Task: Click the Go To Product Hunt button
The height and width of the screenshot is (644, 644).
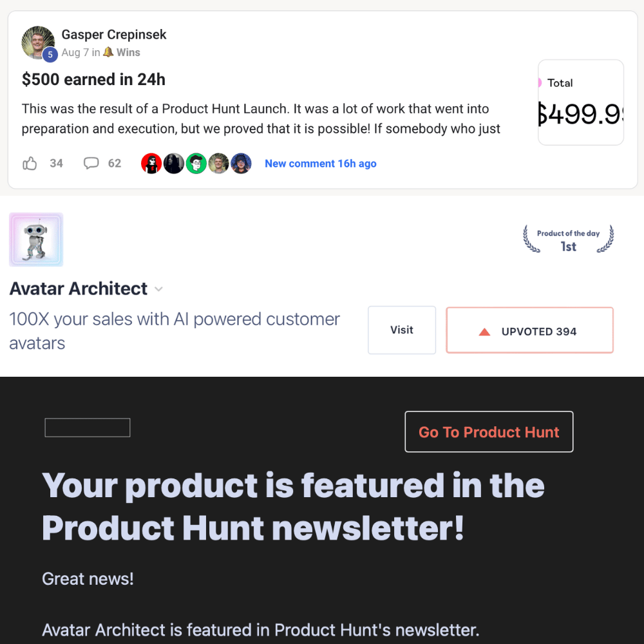Action: click(x=489, y=431)
